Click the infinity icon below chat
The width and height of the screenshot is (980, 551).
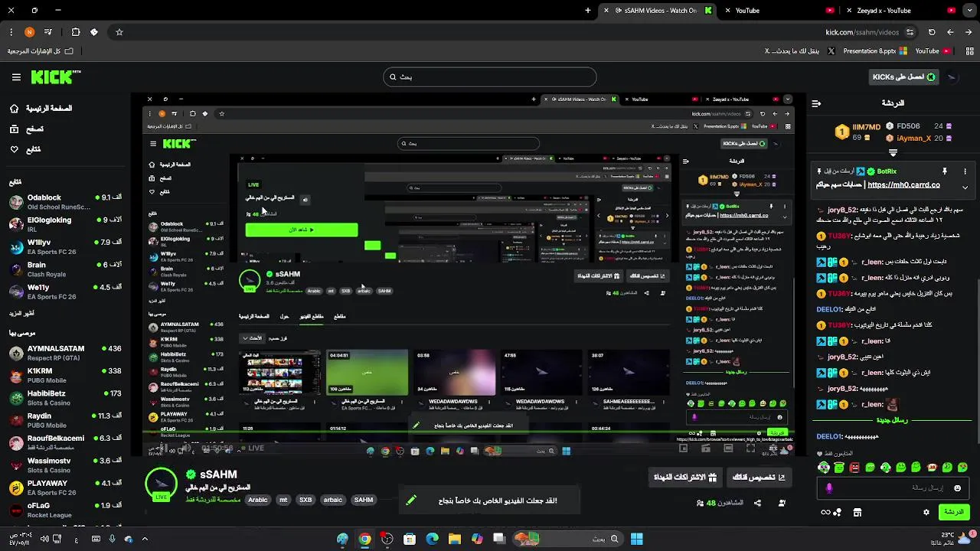click(825, 512)
